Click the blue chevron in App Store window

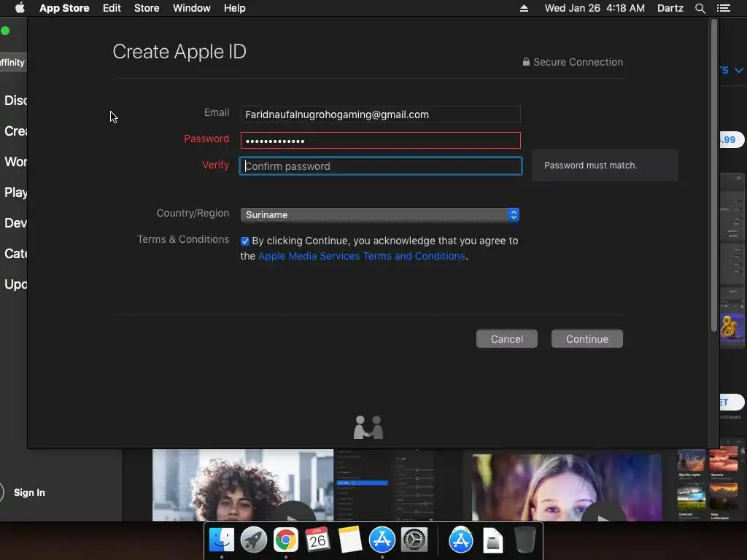(738, 71)
